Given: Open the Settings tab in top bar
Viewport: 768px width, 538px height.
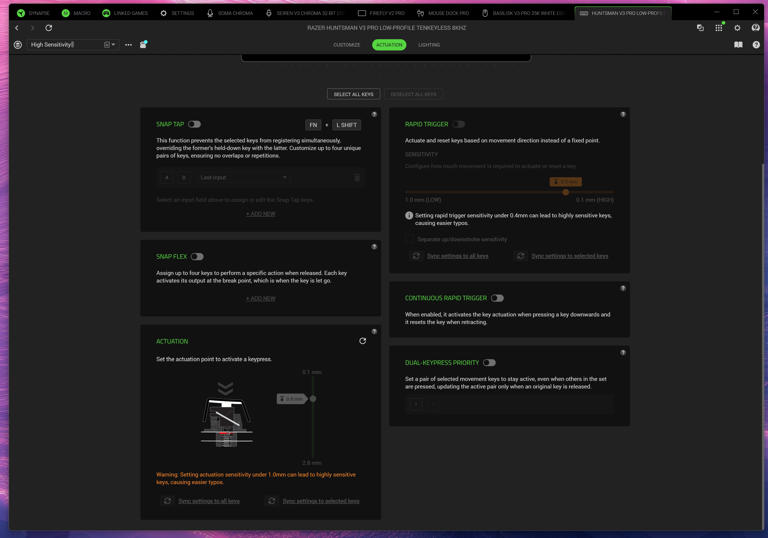Looking at the screenshot, I should tap(177, 13).
